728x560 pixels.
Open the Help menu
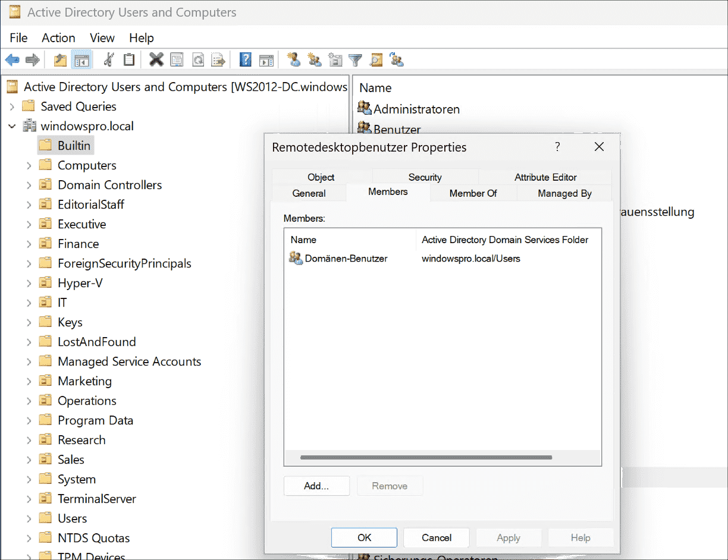(142, 37)
